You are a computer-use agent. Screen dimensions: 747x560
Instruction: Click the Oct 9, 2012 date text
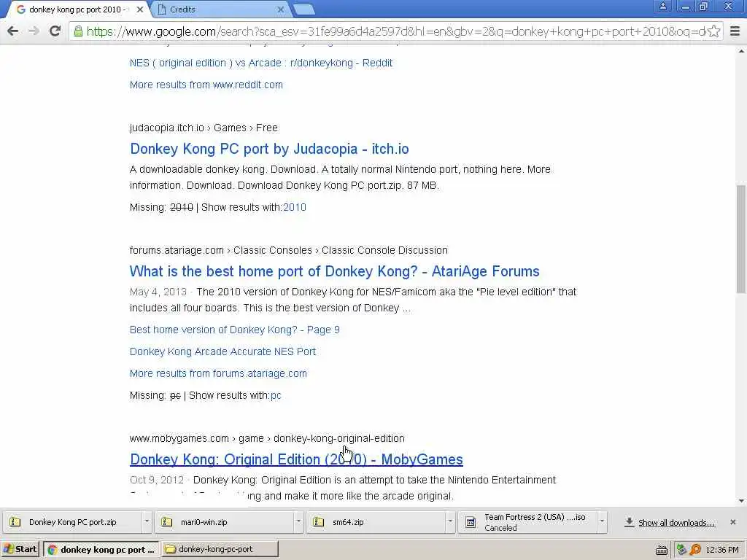click(157, 480)
